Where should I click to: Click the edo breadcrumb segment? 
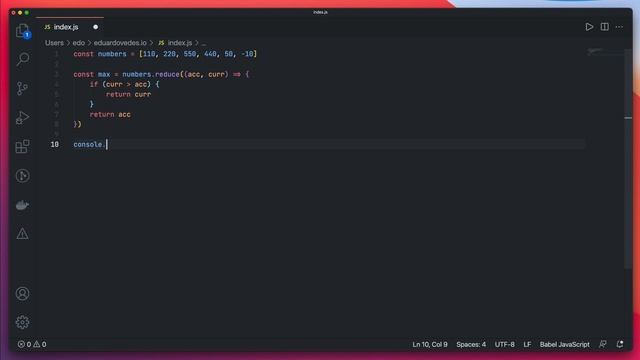coord(79,43)
